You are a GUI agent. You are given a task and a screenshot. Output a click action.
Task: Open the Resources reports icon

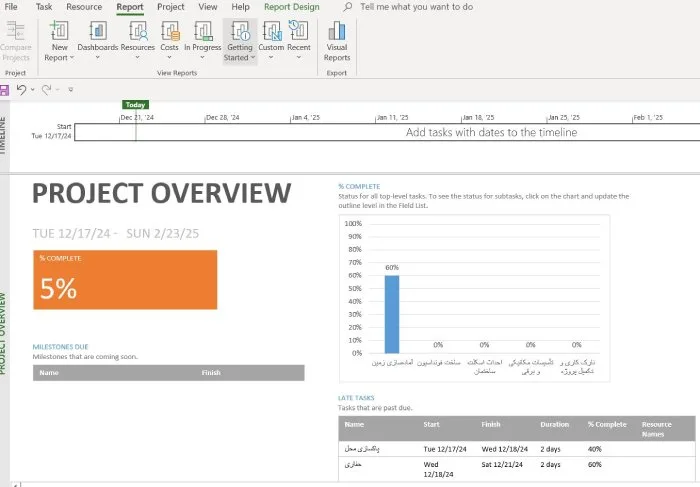(x=138, y=36)
